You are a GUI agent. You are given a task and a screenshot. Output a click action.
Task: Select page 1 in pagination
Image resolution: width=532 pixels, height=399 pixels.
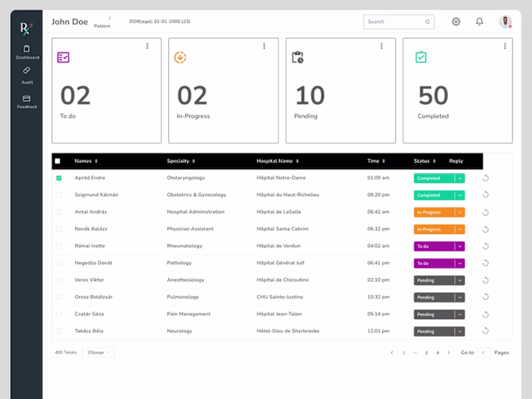404,353
